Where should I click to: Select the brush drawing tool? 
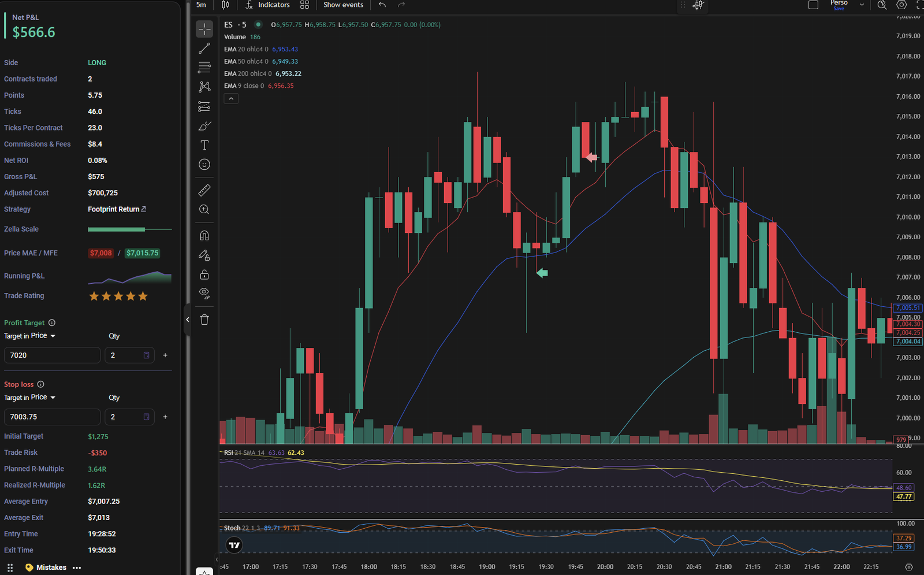[204, 126]
